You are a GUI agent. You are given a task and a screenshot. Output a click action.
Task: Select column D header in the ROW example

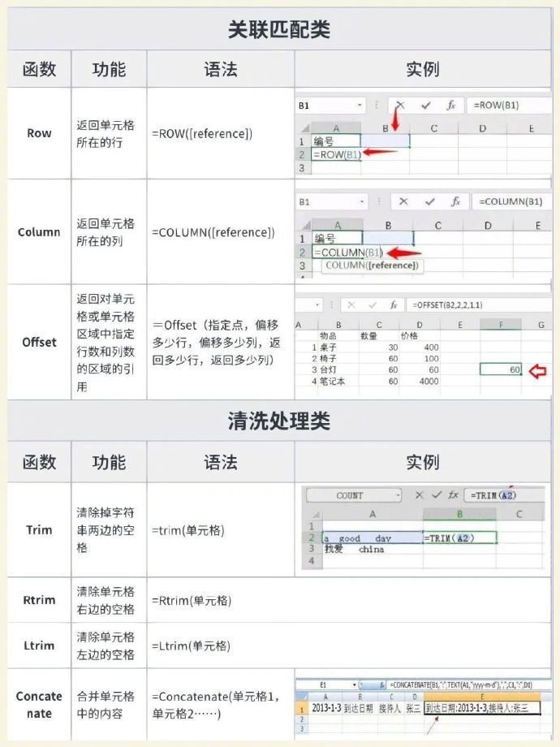(x=482, y=128)
